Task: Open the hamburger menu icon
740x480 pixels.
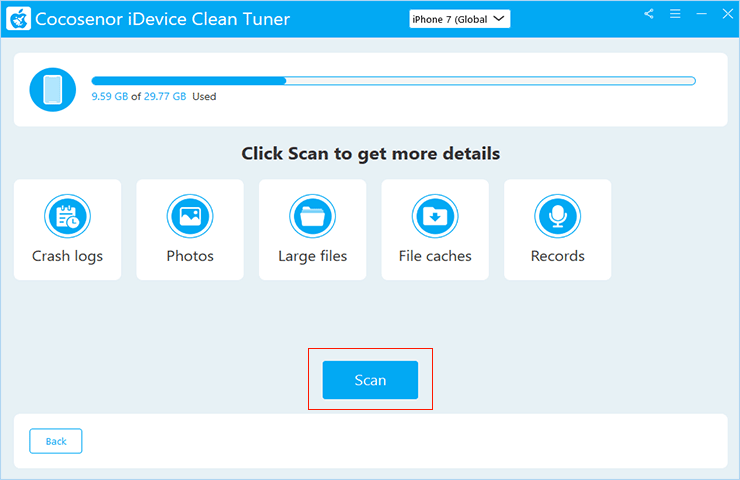Action: 675,14
